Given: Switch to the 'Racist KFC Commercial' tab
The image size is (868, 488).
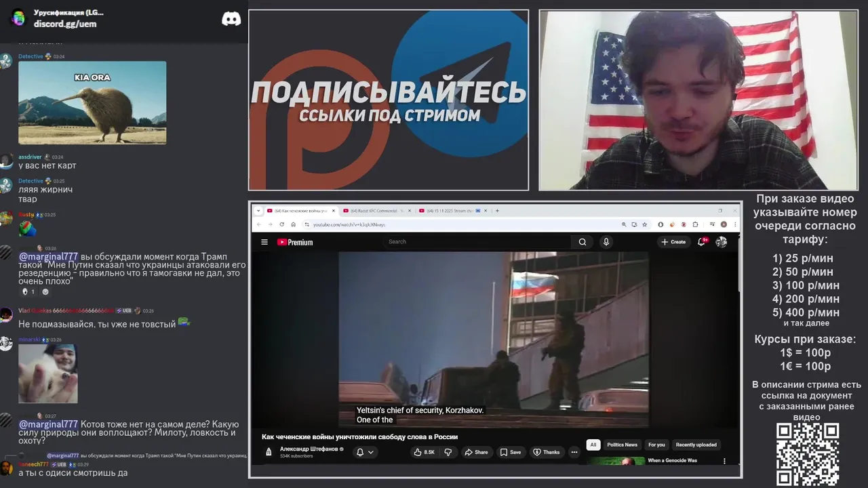Looking at the screenshot, I should pyautogui.click(x=376, y=211).
